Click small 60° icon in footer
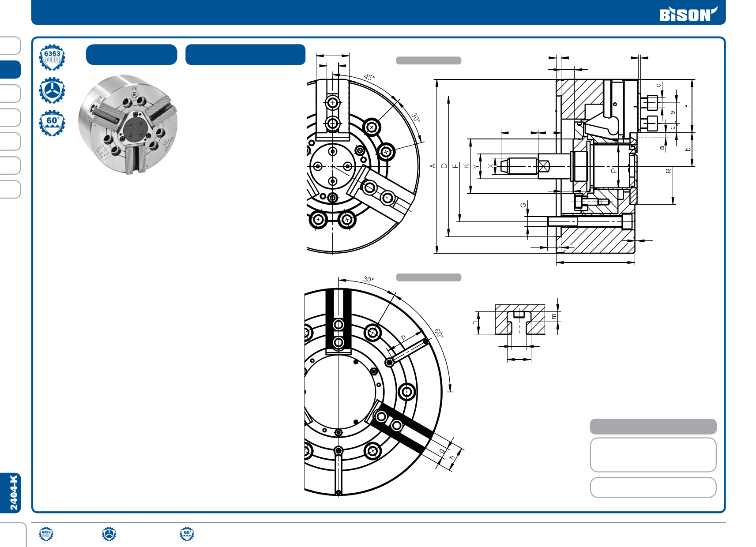Image resolution: width=756 pixels, height=547 pixels. click(x=187, y=534)
